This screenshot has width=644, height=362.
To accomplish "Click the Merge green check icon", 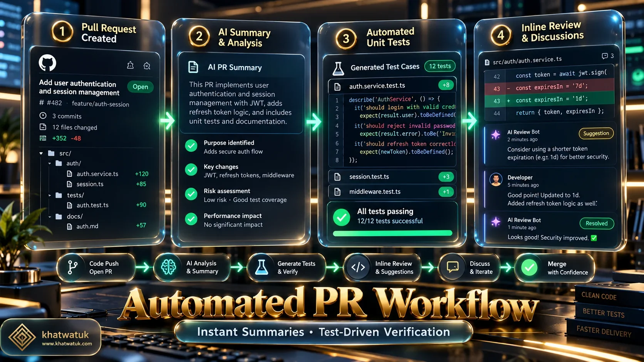I will pyautogui.click(x=530, y=267).
